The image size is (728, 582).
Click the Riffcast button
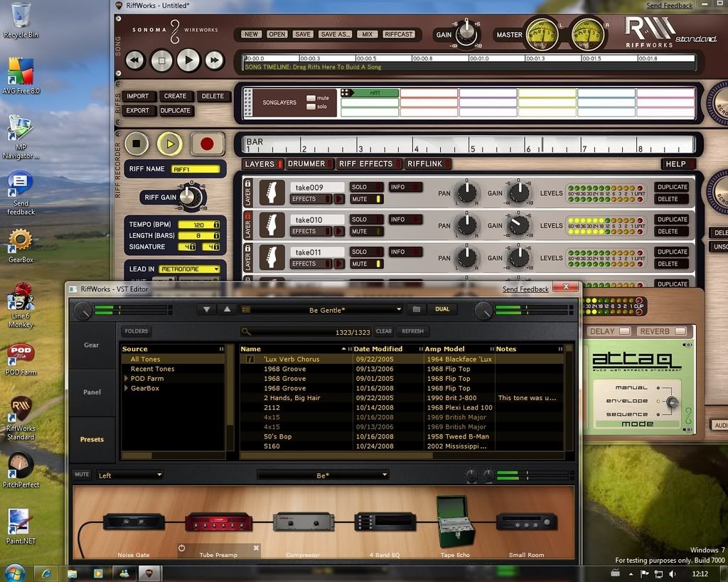[x=398, y=34]
